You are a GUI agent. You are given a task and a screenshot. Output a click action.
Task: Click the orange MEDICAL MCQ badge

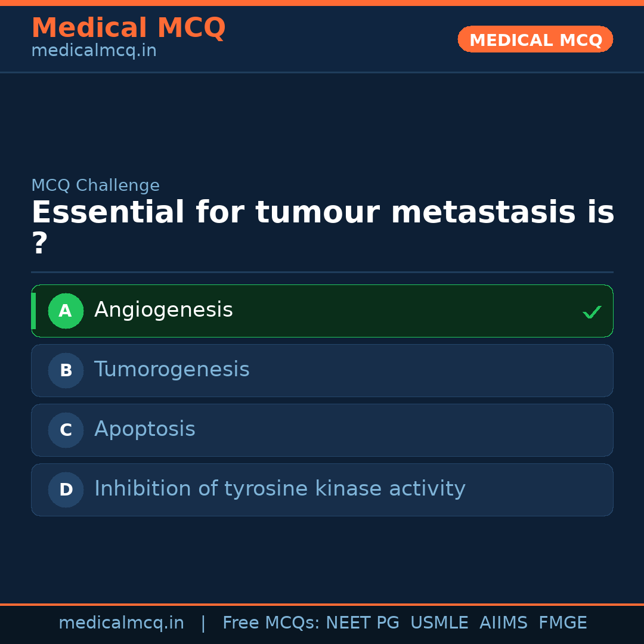point(535,39)
